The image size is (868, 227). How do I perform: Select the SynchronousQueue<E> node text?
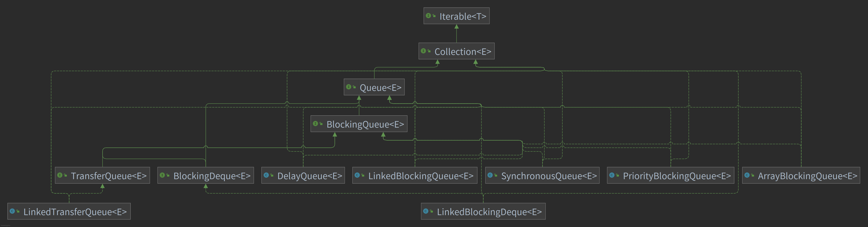point(549,176)
